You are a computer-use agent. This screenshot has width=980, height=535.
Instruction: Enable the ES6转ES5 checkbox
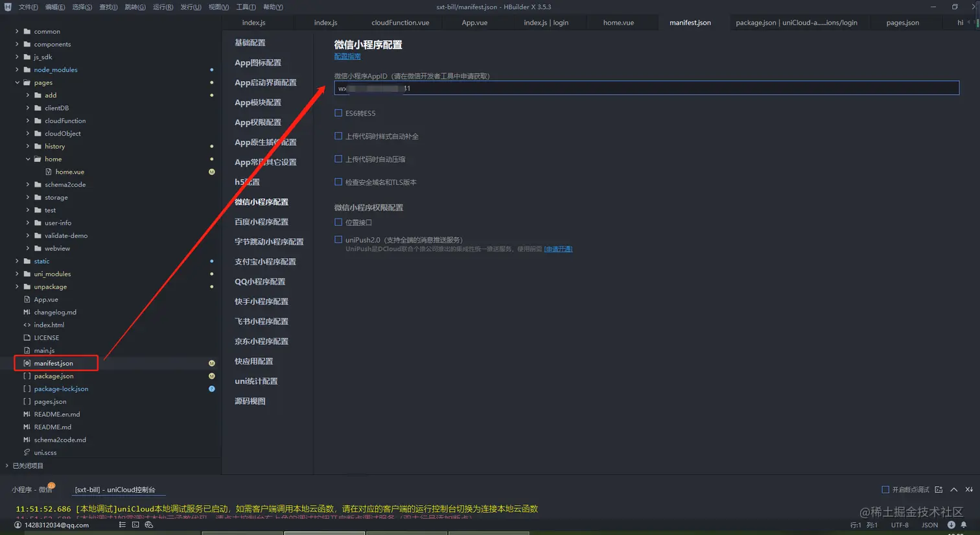click(338, 113)
